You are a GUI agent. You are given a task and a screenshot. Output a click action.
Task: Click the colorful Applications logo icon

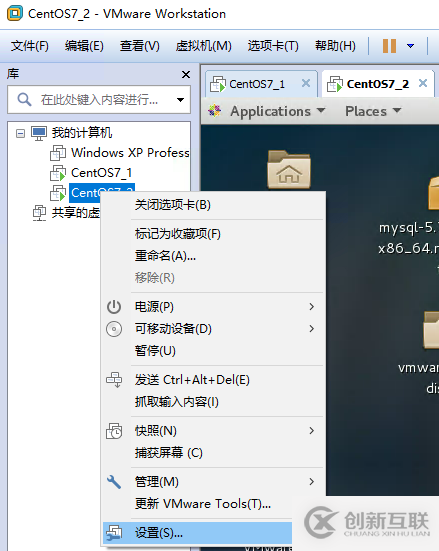tap(215, 111)
